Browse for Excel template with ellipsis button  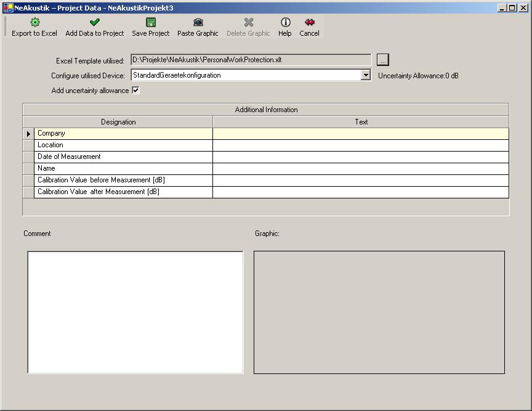tap(383, 60)
